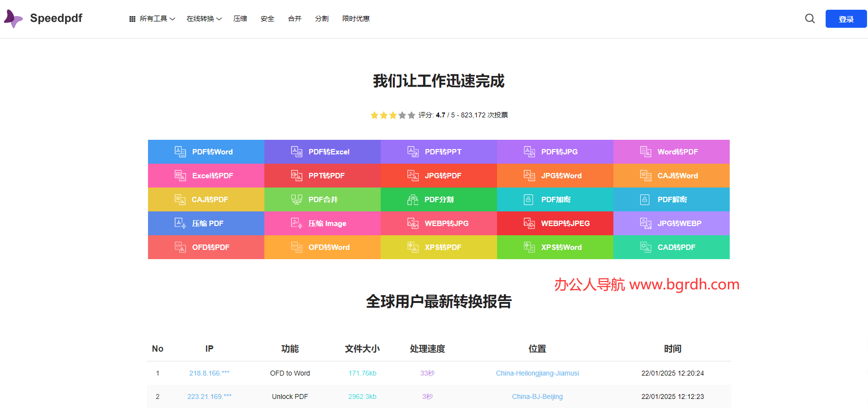This screenshot has width=868, height=415.
Task: Click the China-Heilongjiang-Jiamusi location link
Action: pos(537,373)
